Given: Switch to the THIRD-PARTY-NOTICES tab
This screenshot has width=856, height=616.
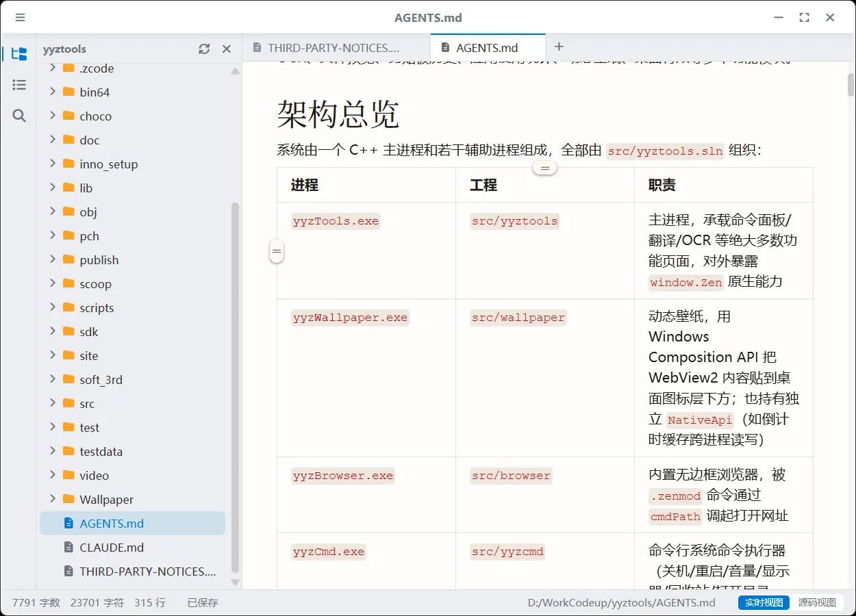Looking at the screenshot, I should point(336,48).
